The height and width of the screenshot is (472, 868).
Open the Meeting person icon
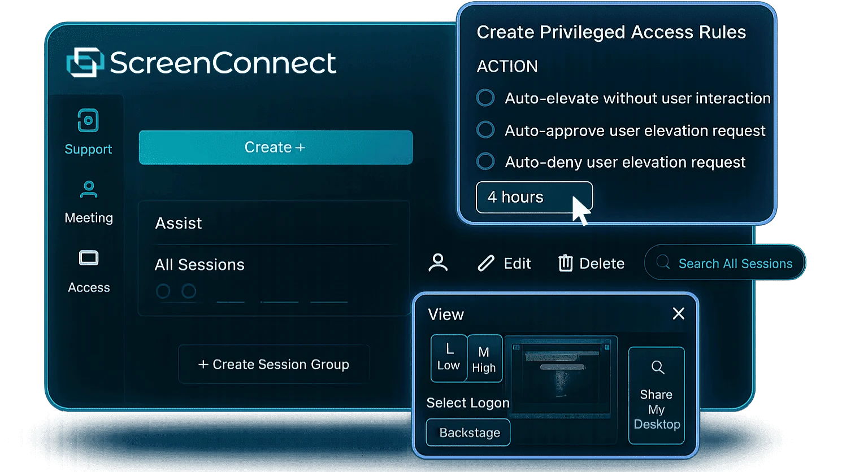coord(89,189)
